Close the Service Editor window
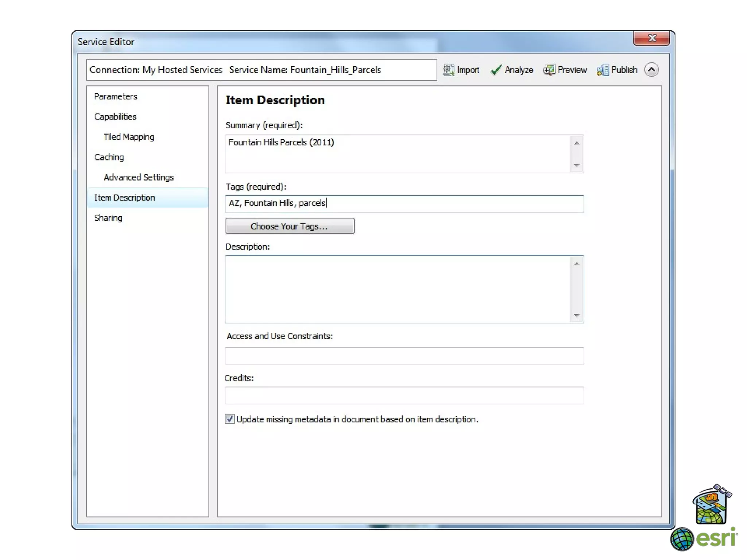The width and height of the screenshot is (747, 560). (652, 38)
